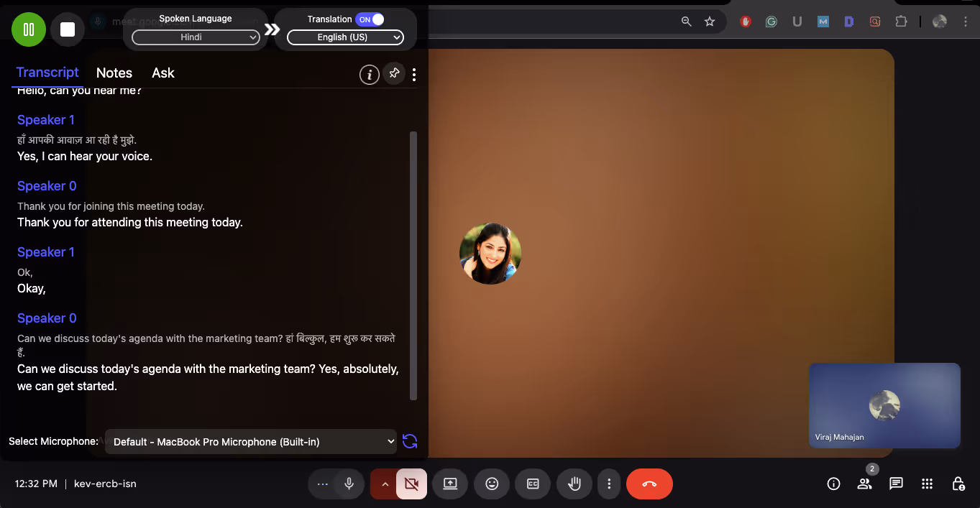Image resolution: width=980 pixels, height=508 pixels.
Task: Open the Chrome profile avatar
Action: click(x=940, y=22)
